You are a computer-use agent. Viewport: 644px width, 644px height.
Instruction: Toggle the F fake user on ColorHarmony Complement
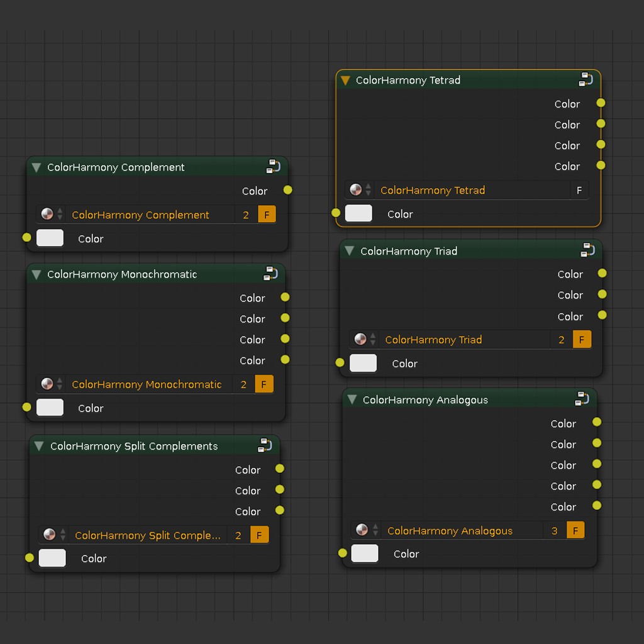267,214
